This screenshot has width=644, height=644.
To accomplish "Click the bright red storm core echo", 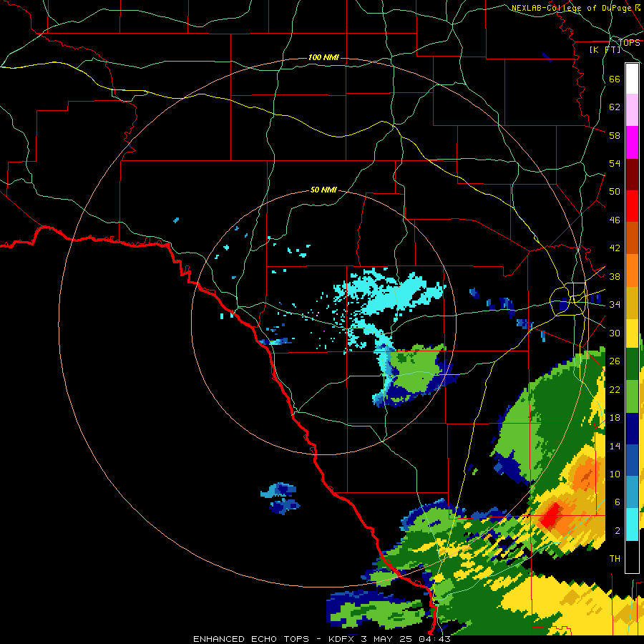I will coord(551,515).
